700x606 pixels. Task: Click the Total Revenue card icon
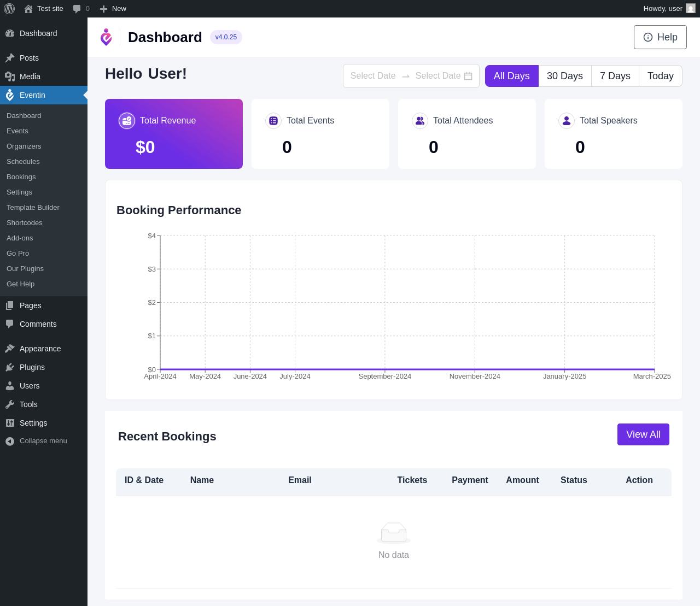pos(127,121)
